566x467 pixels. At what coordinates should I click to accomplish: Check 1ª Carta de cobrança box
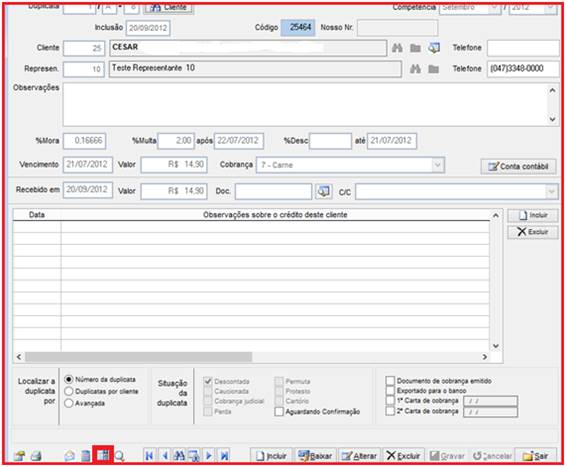click(390, 401)
